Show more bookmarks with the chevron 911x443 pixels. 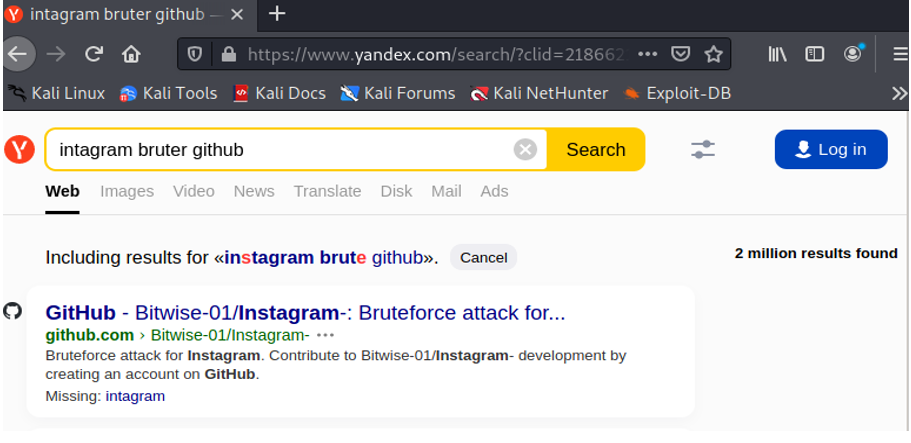click(x=899, y=94)
